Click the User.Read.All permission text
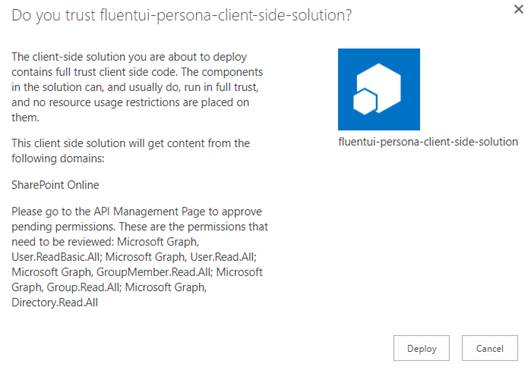This screenshot has width=531, height=370. coord(223,257)
